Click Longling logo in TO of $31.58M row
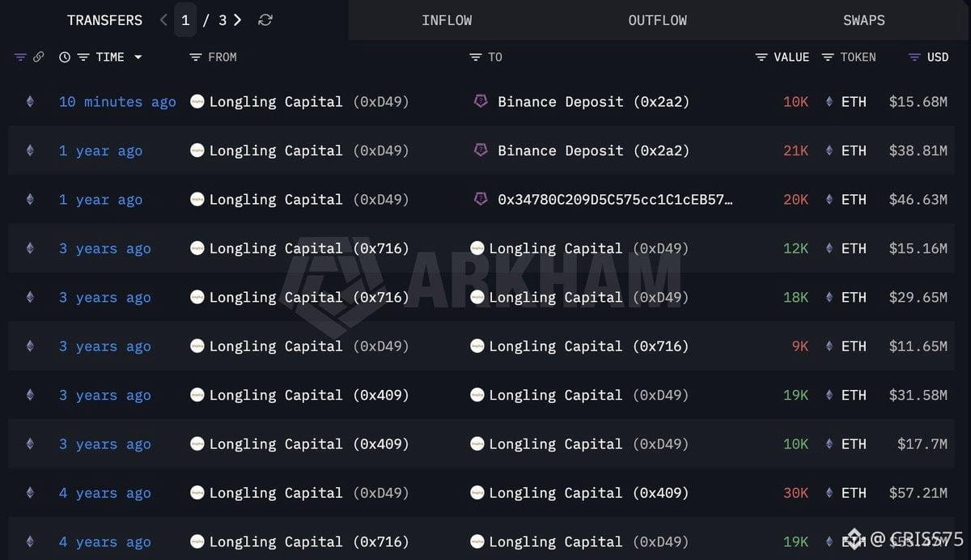This screenshot has height=560, width=971. point(477,395)
